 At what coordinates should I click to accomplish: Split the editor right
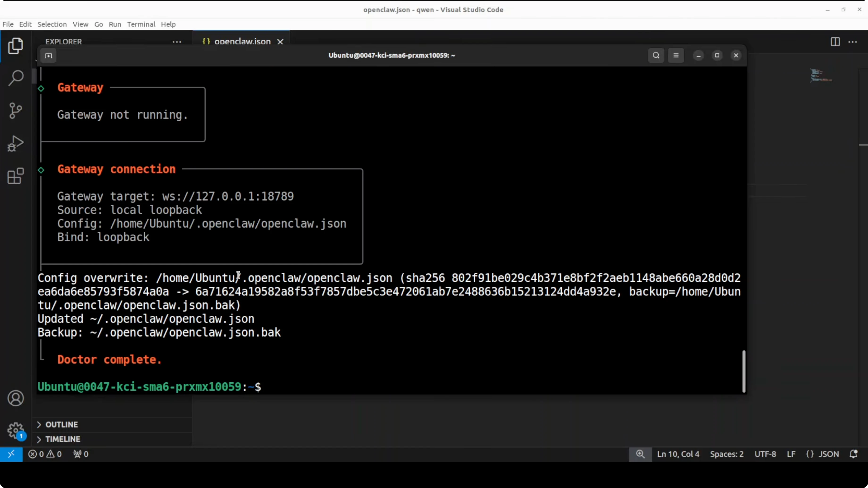[x=835, y=42]
